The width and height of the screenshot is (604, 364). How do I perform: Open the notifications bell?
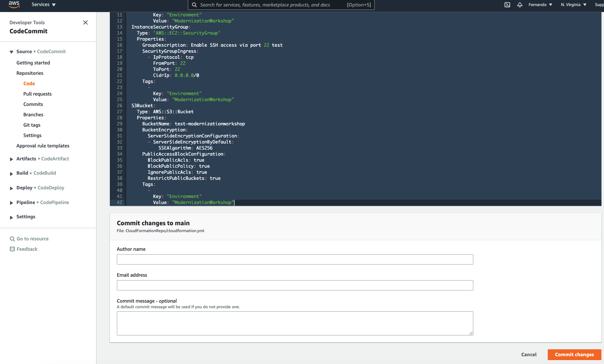pyautogui.click(x=520, y=5)
